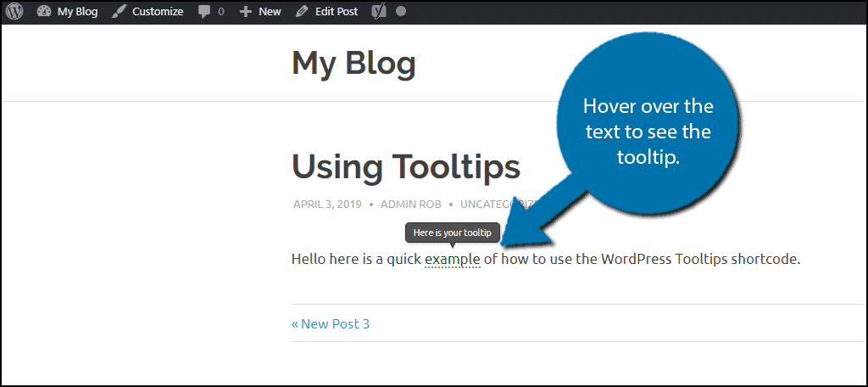View author page for Admin Rob

pyautogui.click(x=411, y=205)
